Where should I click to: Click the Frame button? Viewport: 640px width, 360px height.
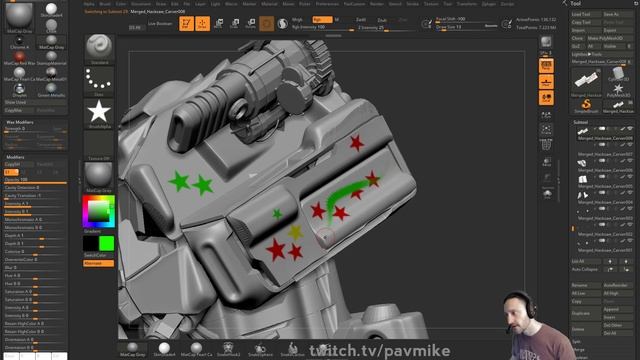pos(547,130)
